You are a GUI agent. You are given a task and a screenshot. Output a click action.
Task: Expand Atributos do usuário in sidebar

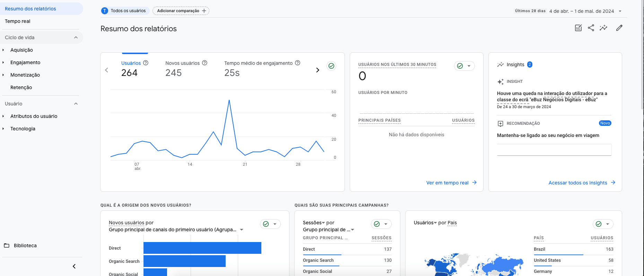[3, 116]
